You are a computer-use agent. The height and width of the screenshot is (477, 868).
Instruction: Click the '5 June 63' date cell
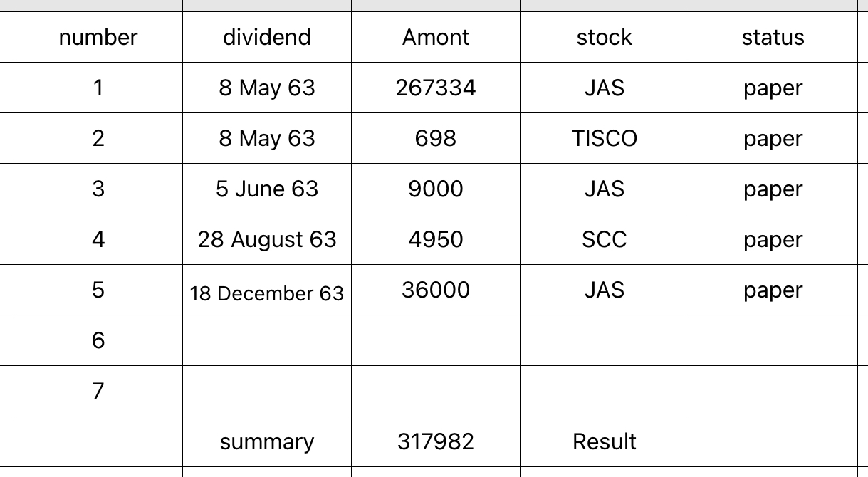click(267, 189)
